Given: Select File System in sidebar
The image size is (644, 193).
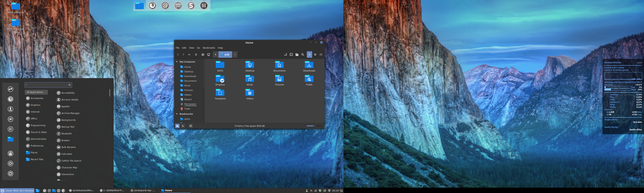Looking at the screenshot, I should click(190, 104).
